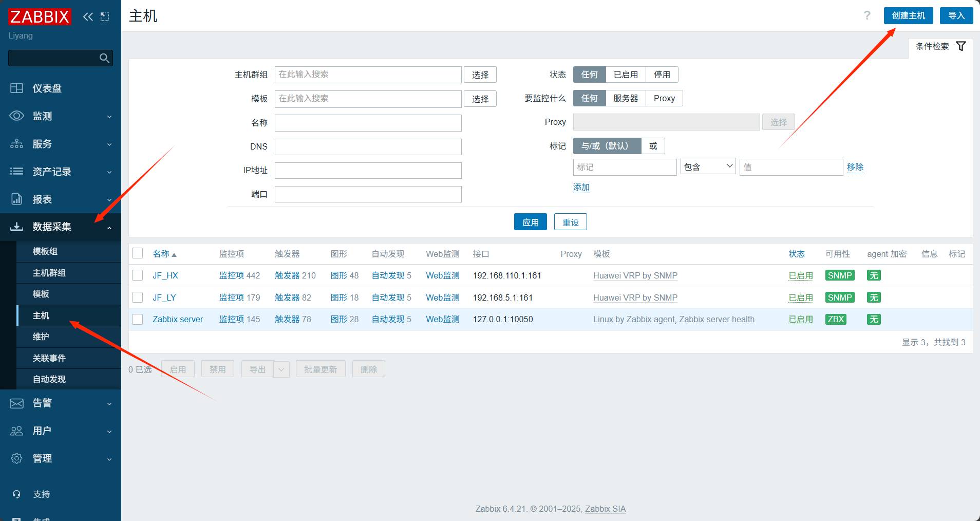This screenshot has width=980, height=521.
Task: Expand the 用户 menu chevron
Action: point(109,432)
